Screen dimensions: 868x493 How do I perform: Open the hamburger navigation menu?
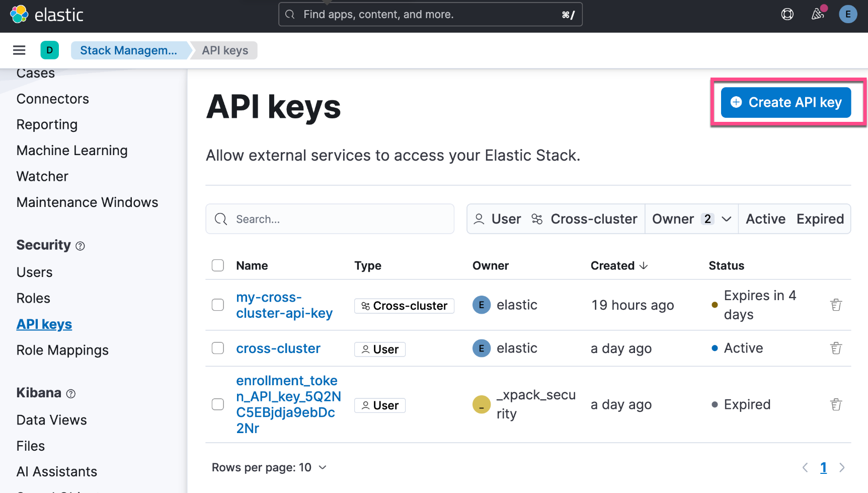pos(19,50)
